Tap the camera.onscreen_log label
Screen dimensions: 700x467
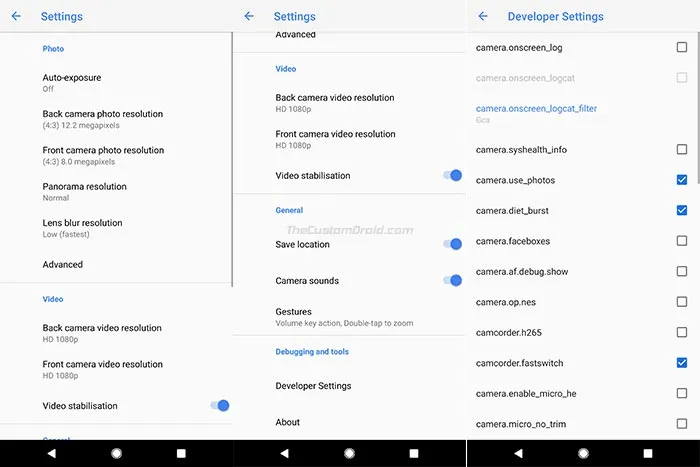coord(519,47)
